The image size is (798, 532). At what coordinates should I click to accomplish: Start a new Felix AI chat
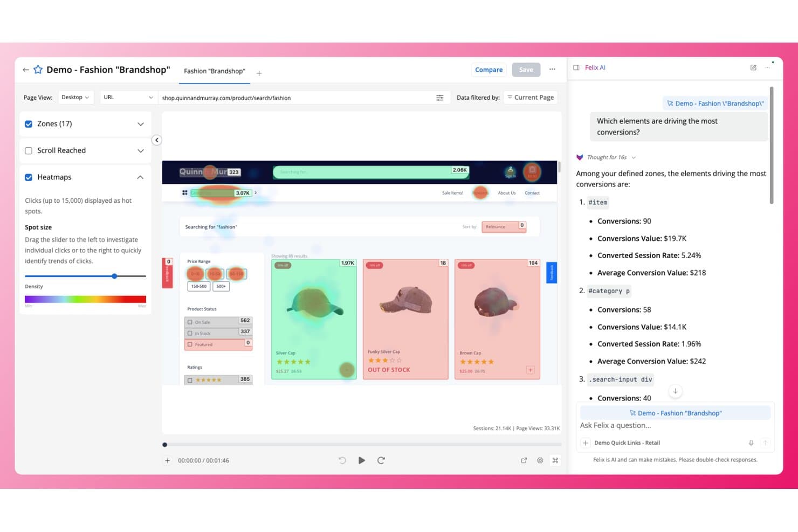(x=753, y=67)
